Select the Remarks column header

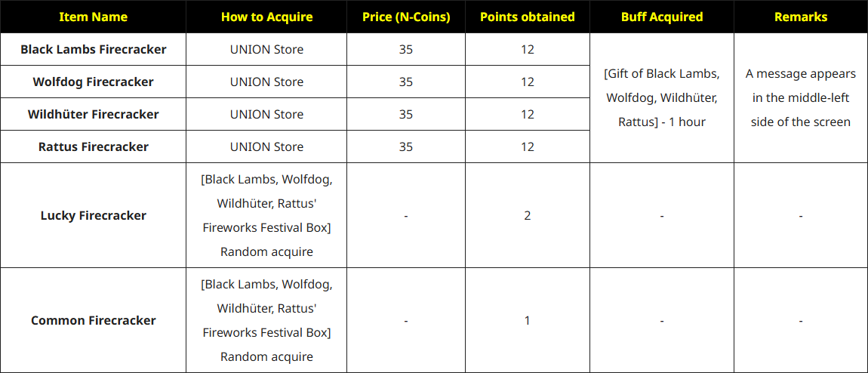pyautogui.click(x=801, y=17)
